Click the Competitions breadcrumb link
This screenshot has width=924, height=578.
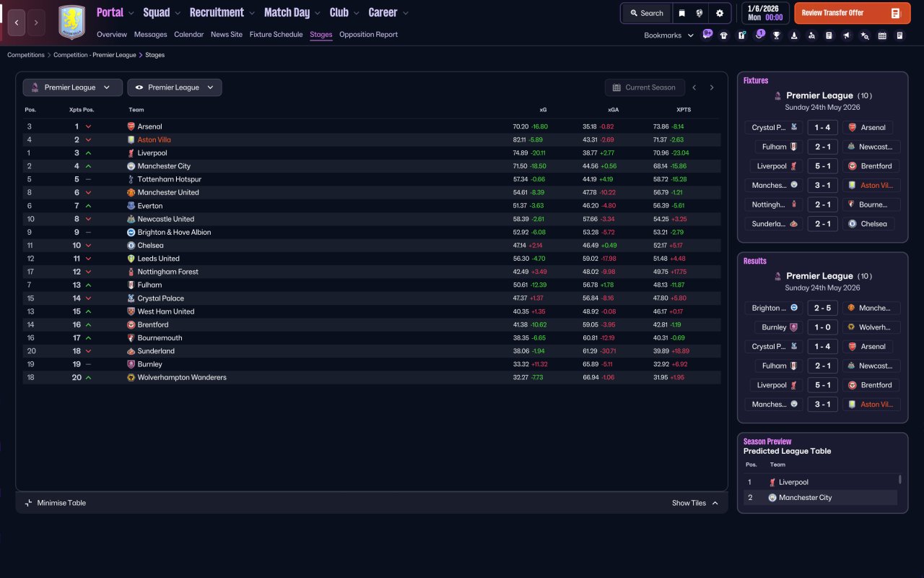26,55
